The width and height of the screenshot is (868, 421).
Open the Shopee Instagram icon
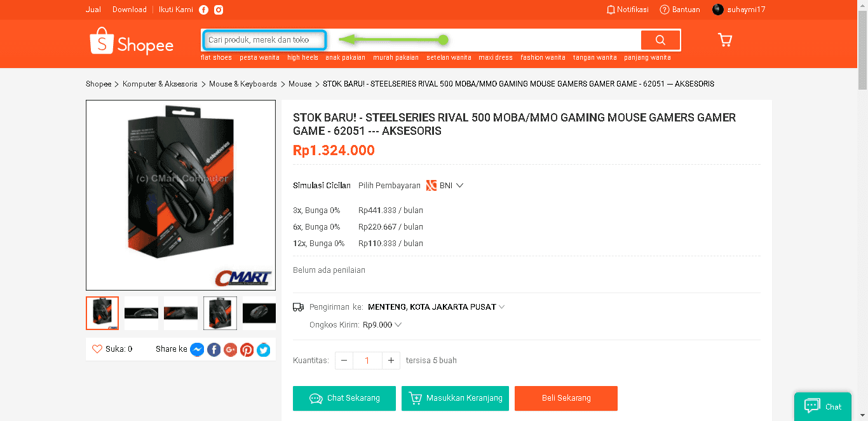tap(219, 10)
